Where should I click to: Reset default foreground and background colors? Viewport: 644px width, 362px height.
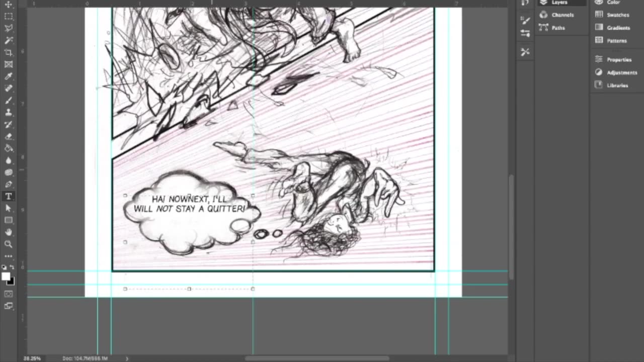pyautogui.click(x=4, y=267)
